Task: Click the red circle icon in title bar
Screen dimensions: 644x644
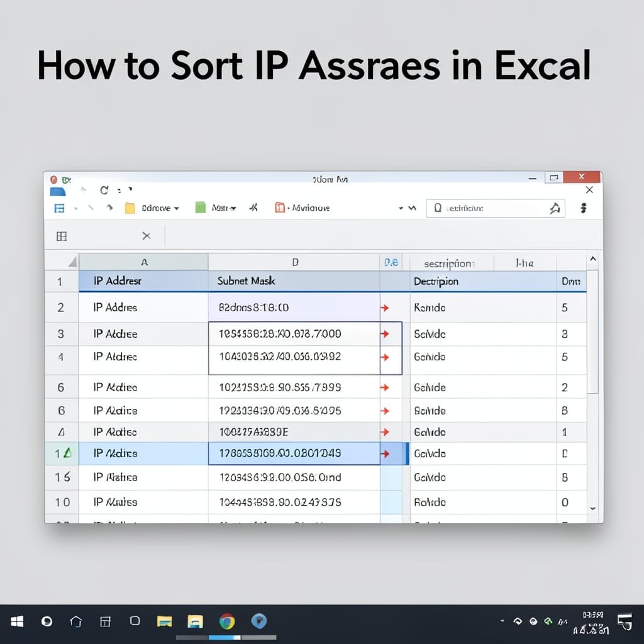Action: click(x=54, y=179)
